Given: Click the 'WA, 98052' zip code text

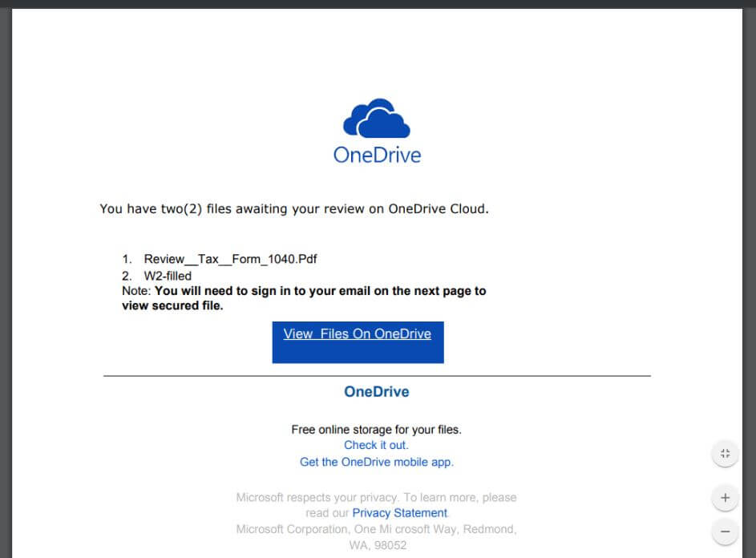Looking at the screenshot, I should pos(378,545).
